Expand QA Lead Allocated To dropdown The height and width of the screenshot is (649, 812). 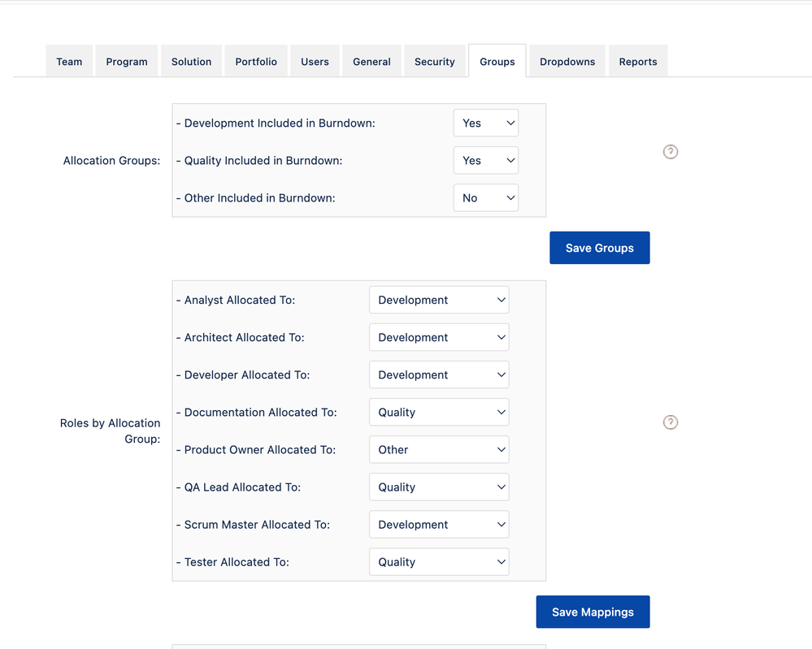(x=439, y=487)
